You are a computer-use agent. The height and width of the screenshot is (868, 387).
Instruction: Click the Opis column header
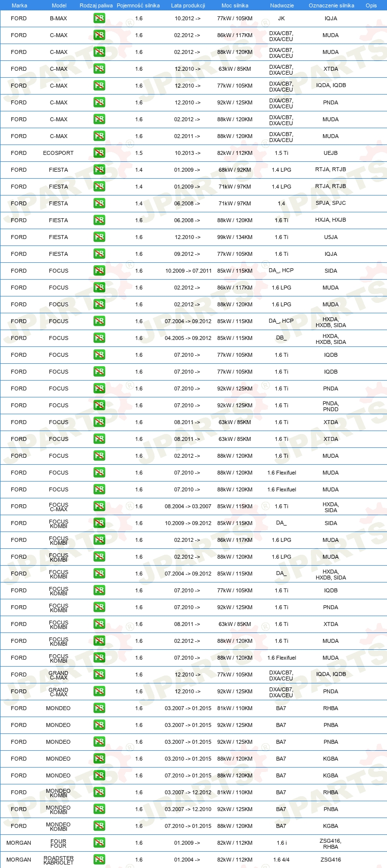[371, 5]
